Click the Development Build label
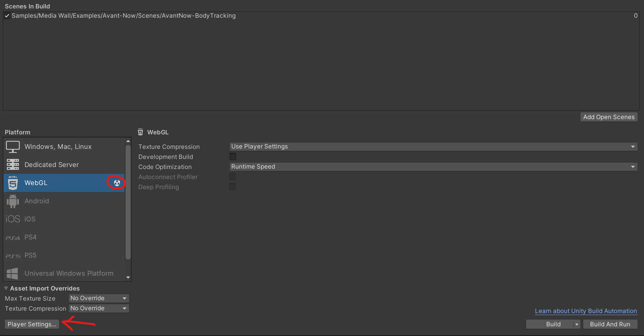The width and height of the screenshot is (644, 336). (x=166, y=157)
